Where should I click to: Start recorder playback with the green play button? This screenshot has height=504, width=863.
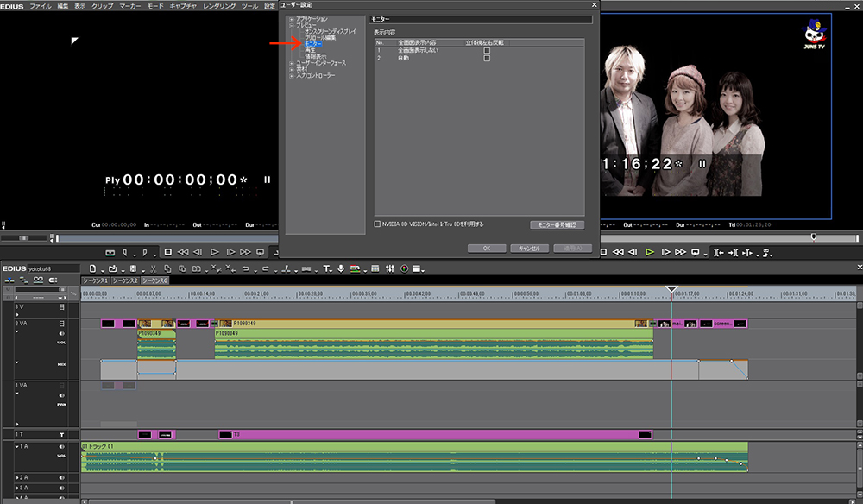650,252
